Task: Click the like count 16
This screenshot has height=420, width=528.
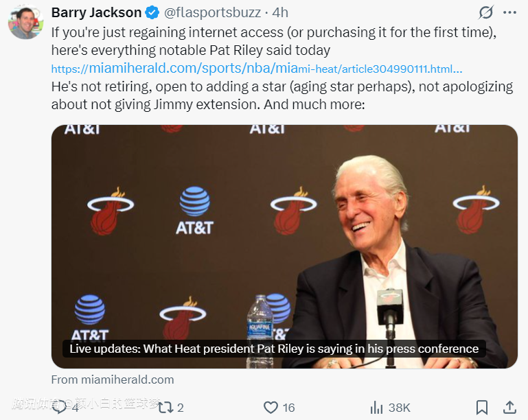Action: coord(288,408)
